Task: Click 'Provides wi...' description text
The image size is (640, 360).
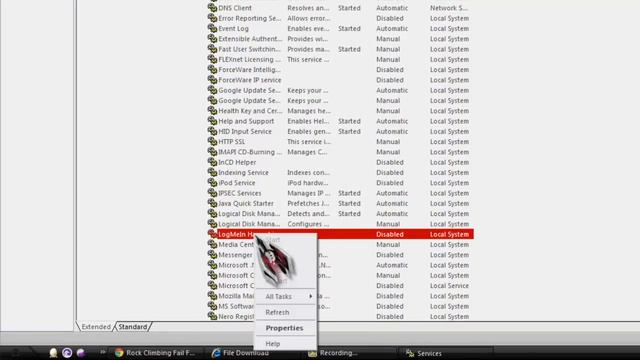Action: point(307,38)
